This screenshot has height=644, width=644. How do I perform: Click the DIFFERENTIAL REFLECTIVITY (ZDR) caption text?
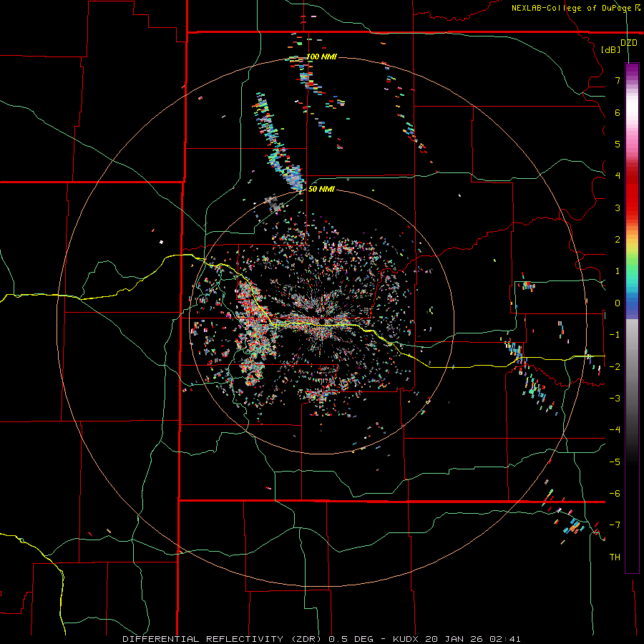point(222,639)
